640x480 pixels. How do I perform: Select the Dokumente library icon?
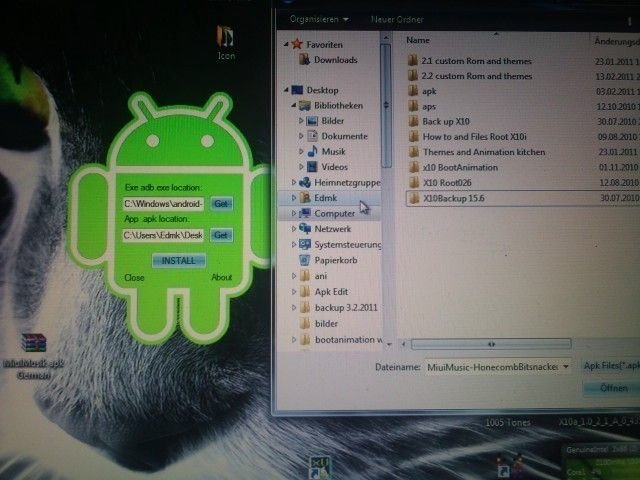(x=312, y=136)
